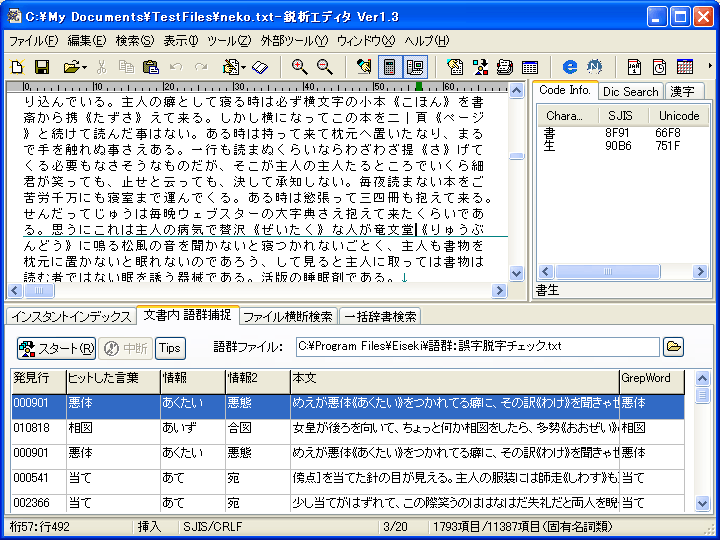Open the ファイル(F) menu
Viewport: 720px width, 540px height.
(34, 41)
